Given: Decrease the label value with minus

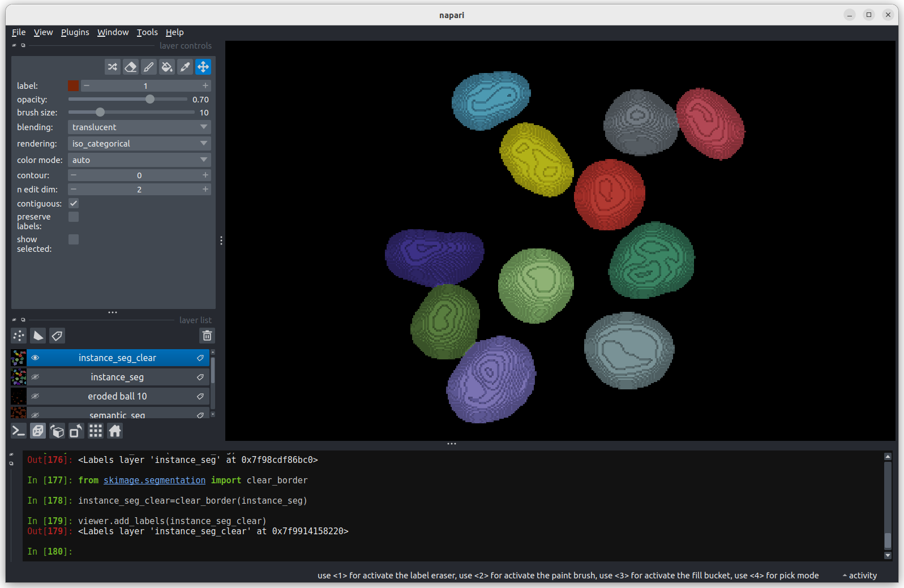Looking at the screenshot, I should click(87, 85).
